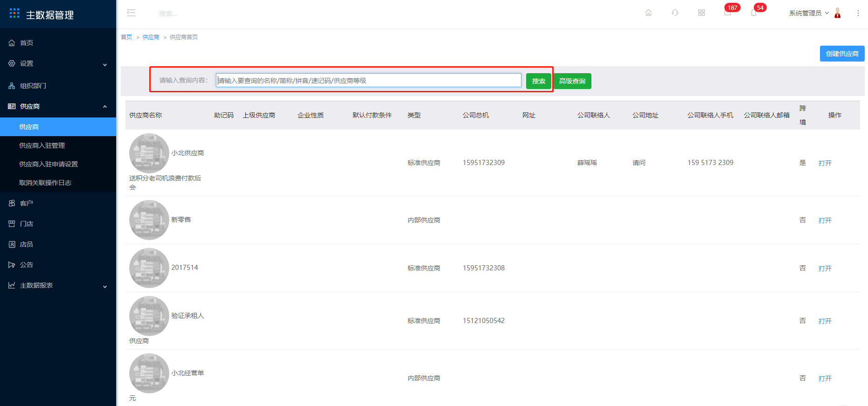Viewport: 868px width, 406px height.
Task: Open the home icon in the top bar
Action: (648, 13)
